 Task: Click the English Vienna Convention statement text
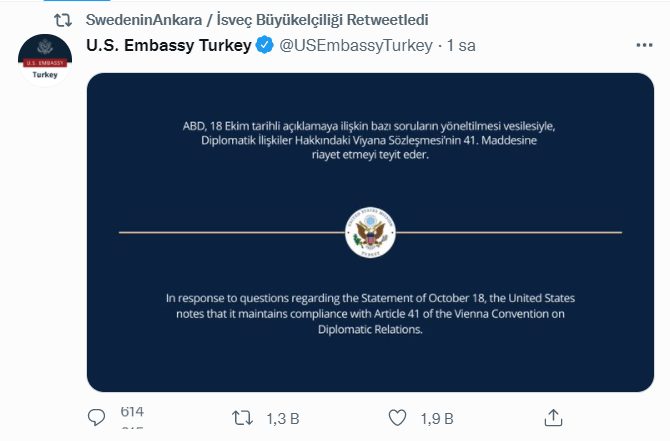tap(370, 314)
